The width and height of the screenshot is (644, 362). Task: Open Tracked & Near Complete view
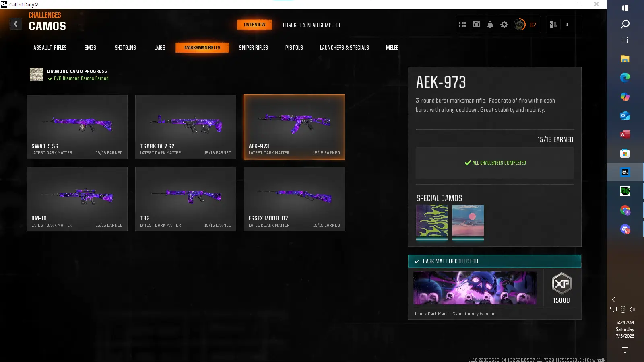(312, 25)
